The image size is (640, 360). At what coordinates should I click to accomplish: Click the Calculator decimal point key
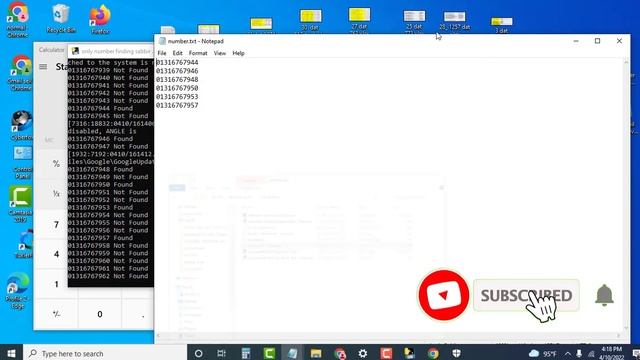(143, 314)
